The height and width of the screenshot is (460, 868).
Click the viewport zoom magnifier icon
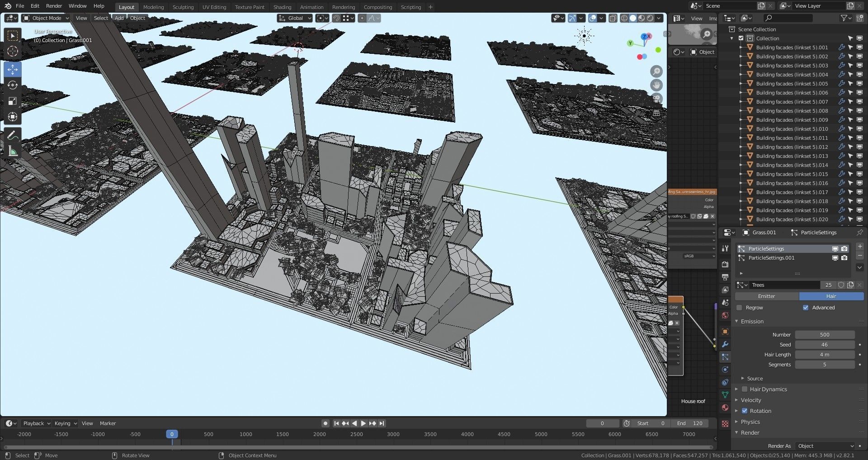point(656,71)
